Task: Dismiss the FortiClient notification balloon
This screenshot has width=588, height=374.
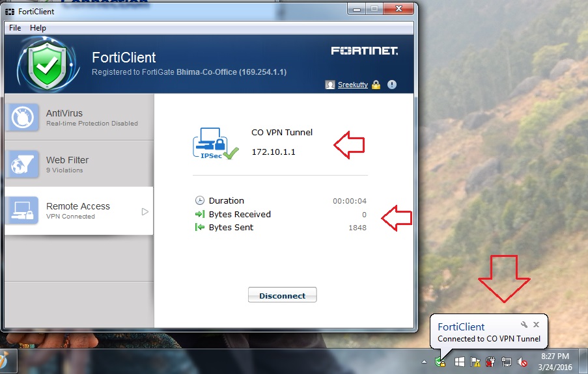Action: 537,325
